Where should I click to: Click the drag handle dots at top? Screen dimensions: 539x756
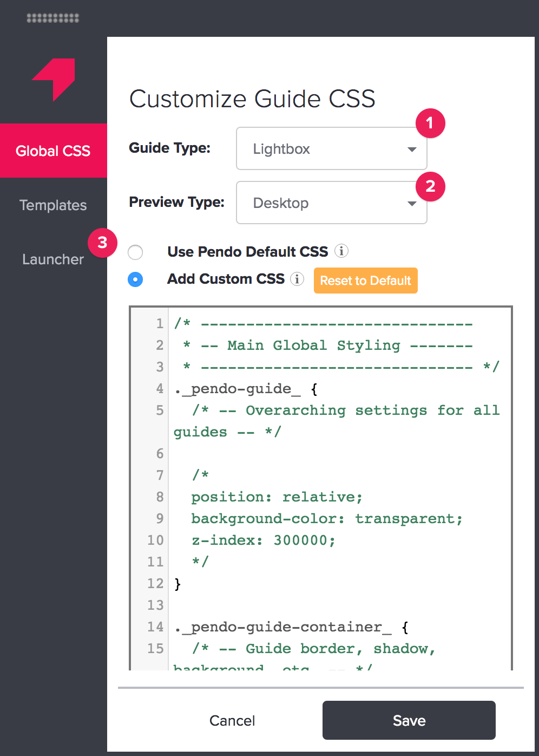coord(52,18)
